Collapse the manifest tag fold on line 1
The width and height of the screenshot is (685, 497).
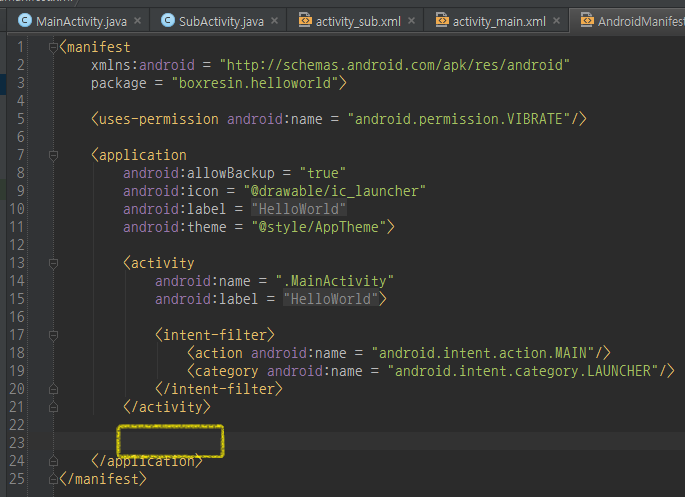[53, 47]
